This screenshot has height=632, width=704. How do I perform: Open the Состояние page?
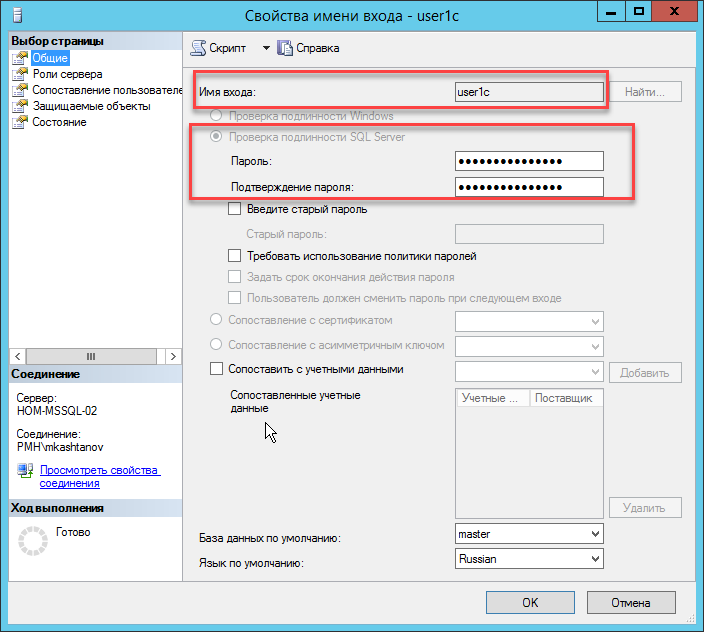click(x=59, y=122)
